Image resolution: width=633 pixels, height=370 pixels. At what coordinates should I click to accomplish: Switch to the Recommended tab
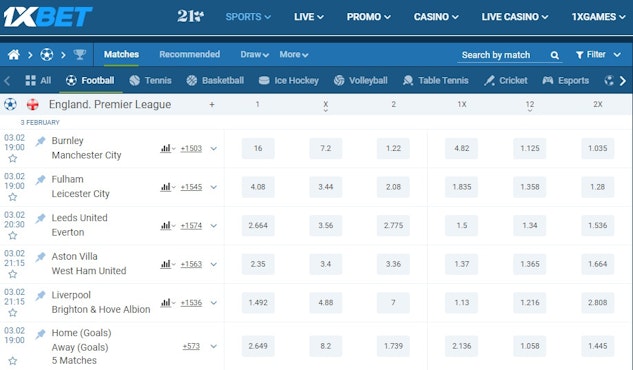[x=189, y=54]
